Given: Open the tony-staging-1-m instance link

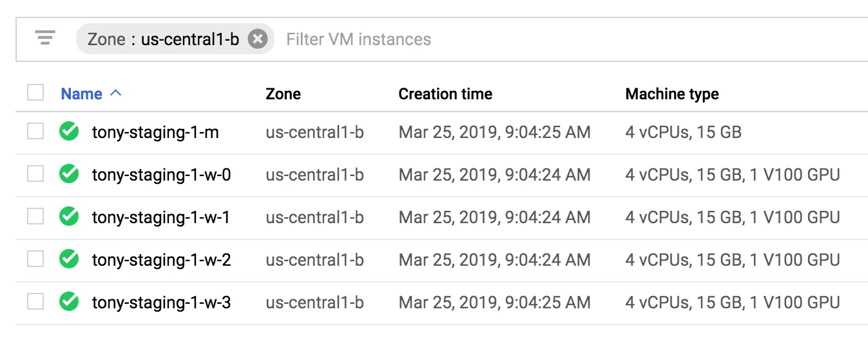Looking at the screenshot, I should tap(155, 133).
